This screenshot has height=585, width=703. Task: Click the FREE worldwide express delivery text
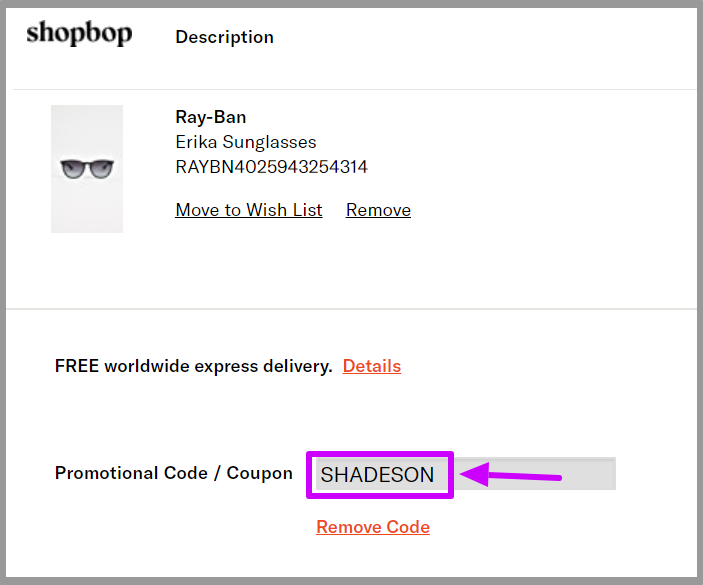[x=194, y=366]
